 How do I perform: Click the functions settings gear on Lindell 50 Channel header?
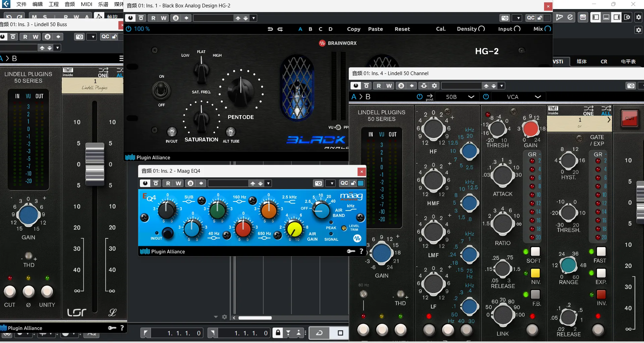point(434,86)
